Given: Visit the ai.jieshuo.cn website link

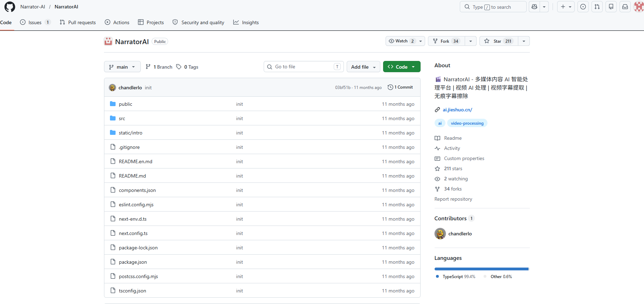Looking at the screenshot, I should (x=457, y=110).
